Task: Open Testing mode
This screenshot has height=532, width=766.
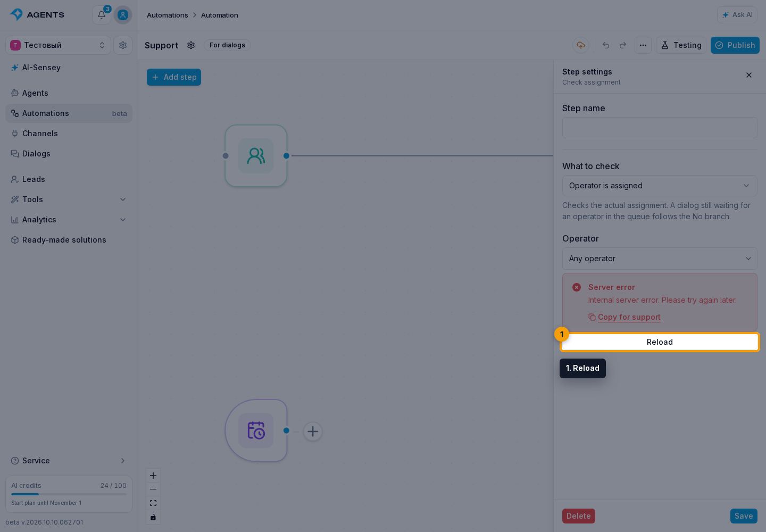Action: pyautogui.click(x=681, y=45)
